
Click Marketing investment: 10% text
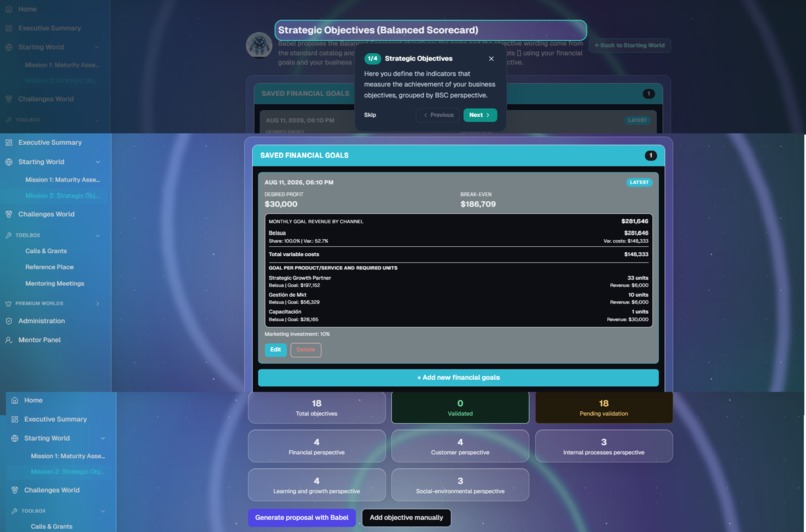pos(297,334)
